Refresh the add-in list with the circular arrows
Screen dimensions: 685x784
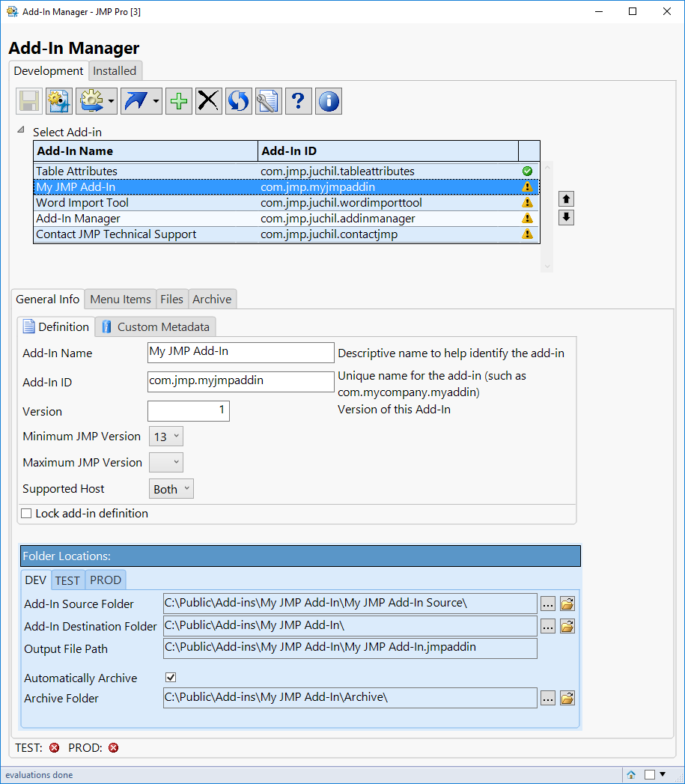(238, 101)
